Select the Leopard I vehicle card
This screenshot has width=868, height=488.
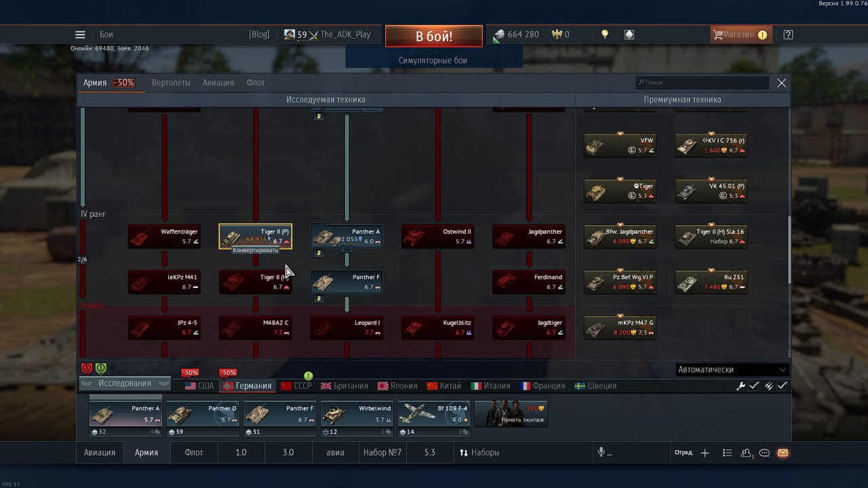[347, 327]
